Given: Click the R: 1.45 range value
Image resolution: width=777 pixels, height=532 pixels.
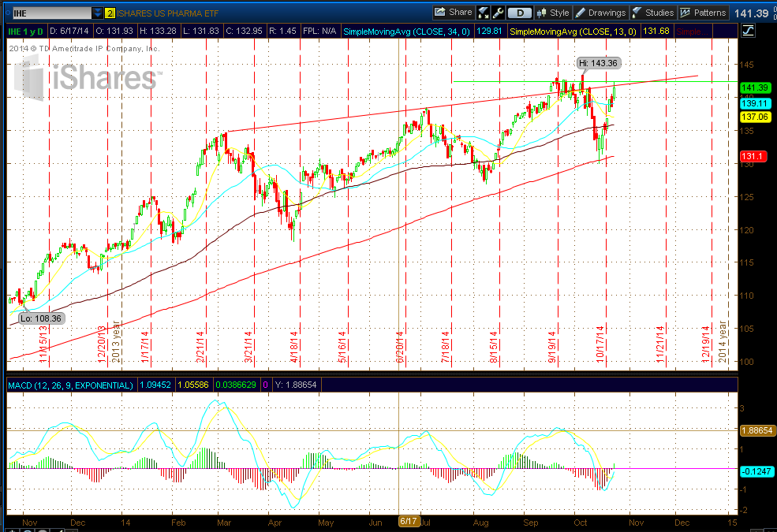Looking at the screenshot, I should coord(282,32).
